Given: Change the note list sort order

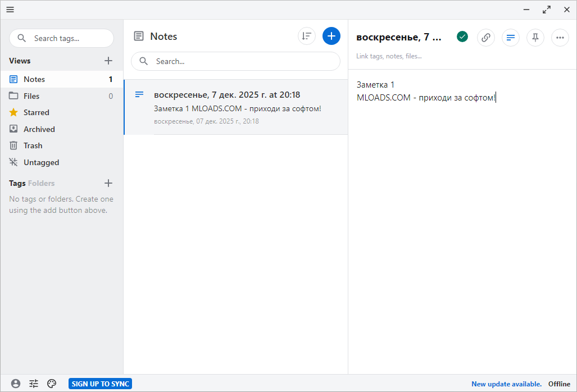Looking at the screenshot, I should 306,35.
